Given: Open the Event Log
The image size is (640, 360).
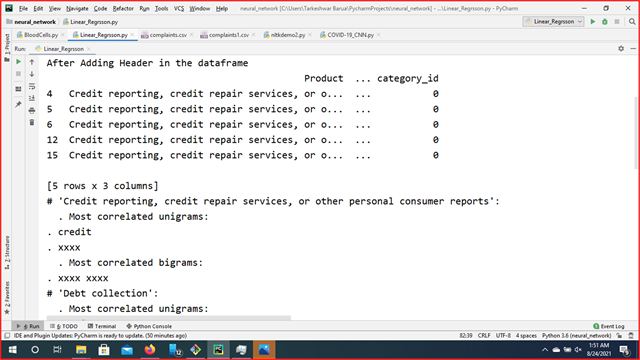Looking at the screenshot, I should [x=609, y=326].
